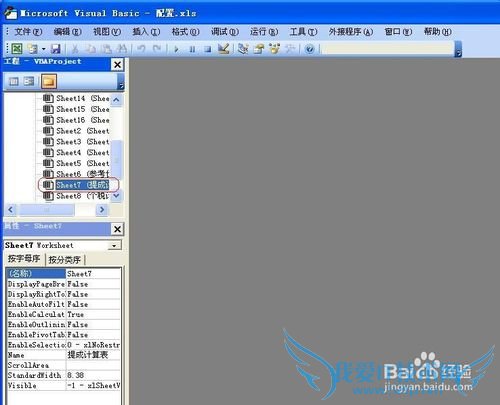Click the Find binoculars icon
The width and height of the screenshot is (500, 405).
pyautogui.click(x=122, y=49)
